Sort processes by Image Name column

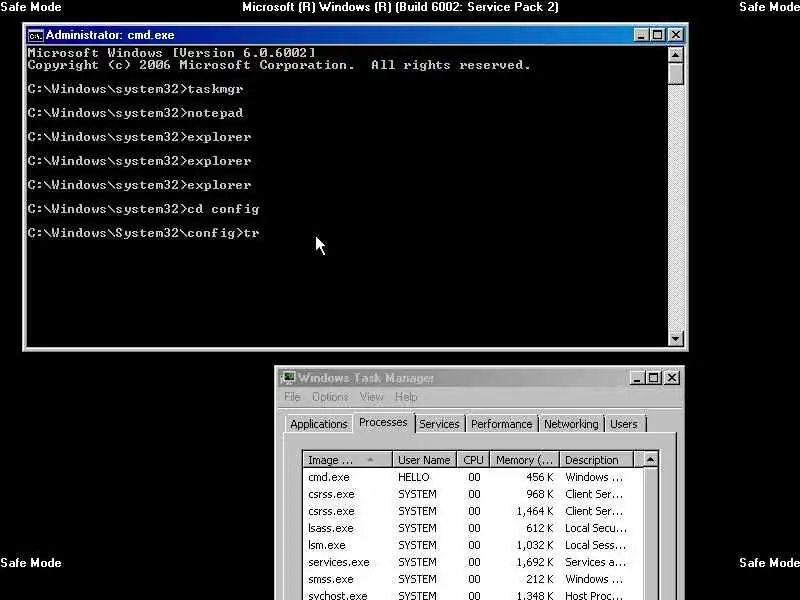click(347, 460)
